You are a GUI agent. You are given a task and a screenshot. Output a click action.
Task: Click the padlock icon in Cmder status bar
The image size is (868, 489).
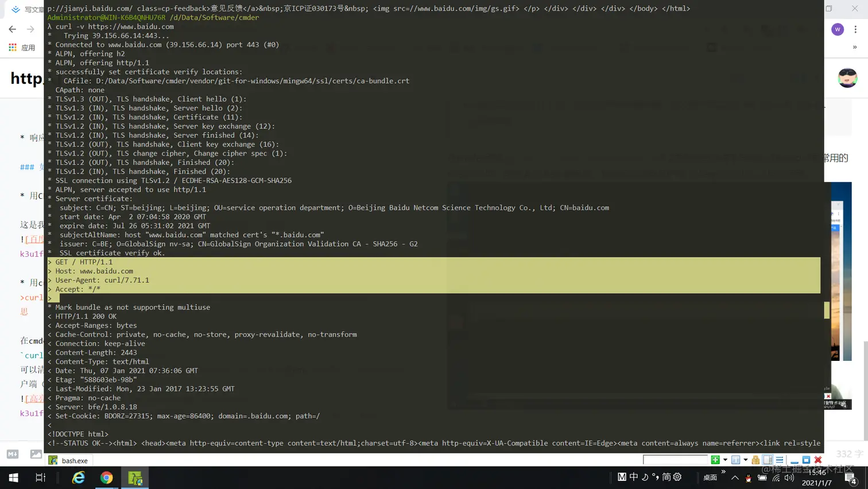coord(755,460)
